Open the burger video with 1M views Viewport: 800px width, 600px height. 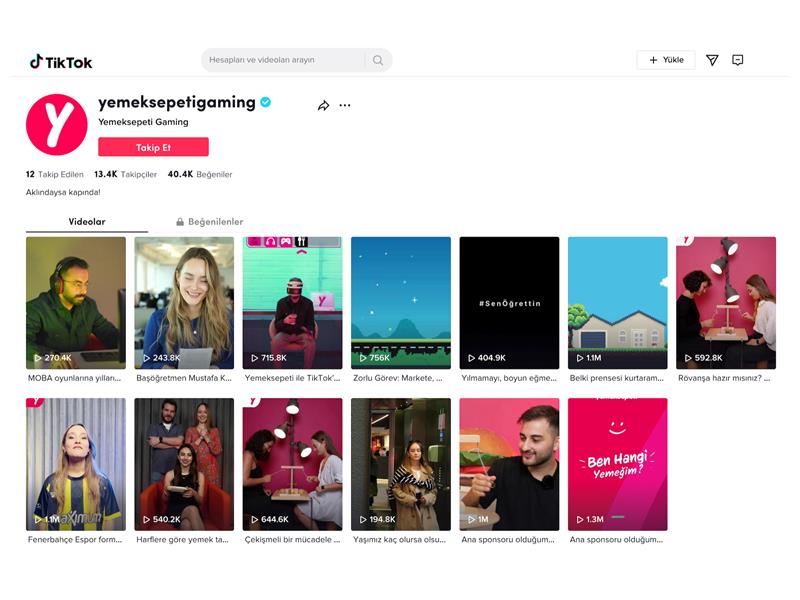509,464
